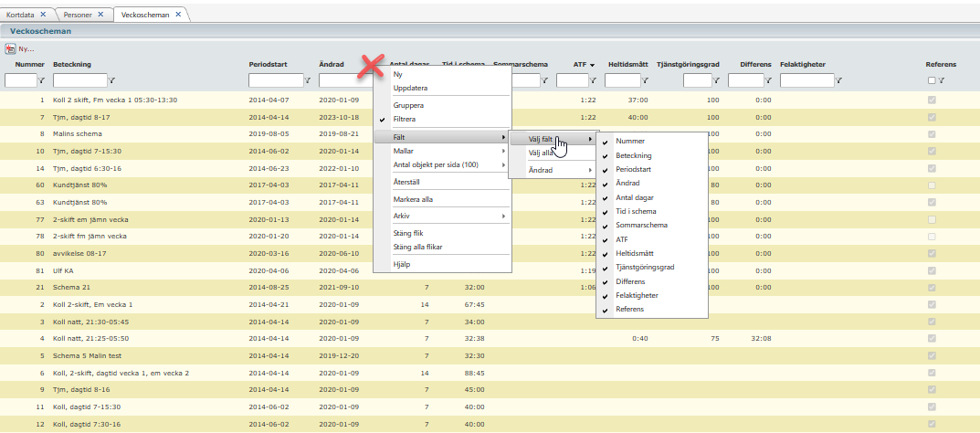
Task: Open the Ändrad submenu under Fält
Action: tap(553, 170)
